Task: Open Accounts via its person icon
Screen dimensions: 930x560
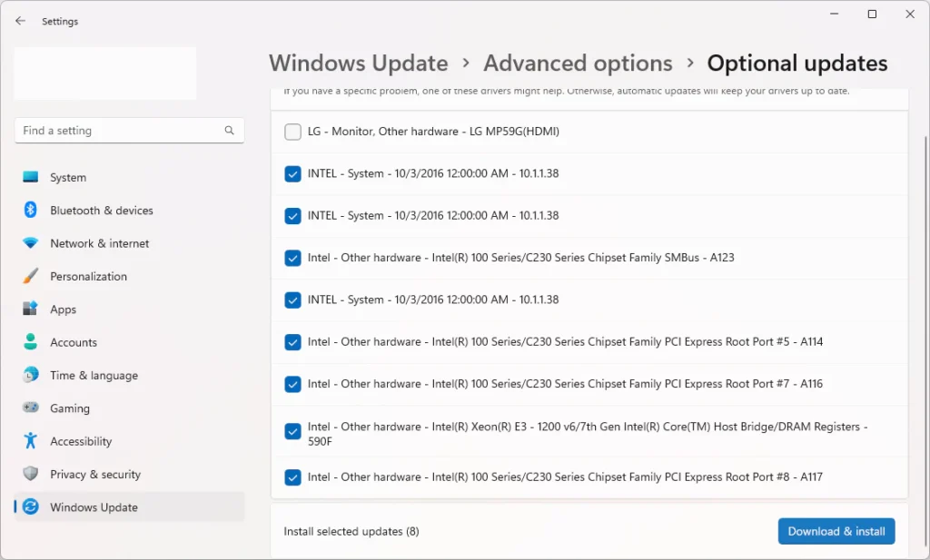Action: [30, 342]
